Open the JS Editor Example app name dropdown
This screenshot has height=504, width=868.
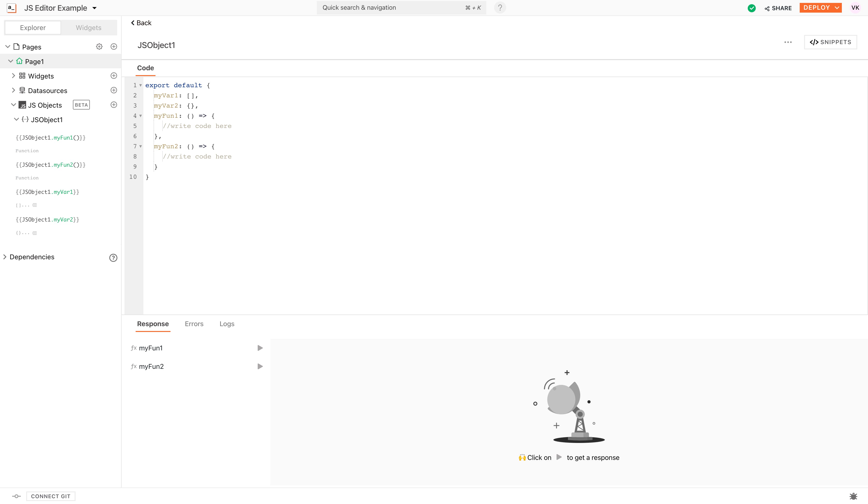[94, 8]
